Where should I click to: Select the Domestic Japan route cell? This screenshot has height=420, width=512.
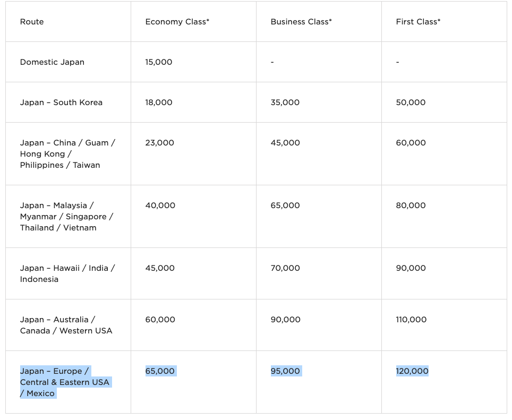[52, 62]
